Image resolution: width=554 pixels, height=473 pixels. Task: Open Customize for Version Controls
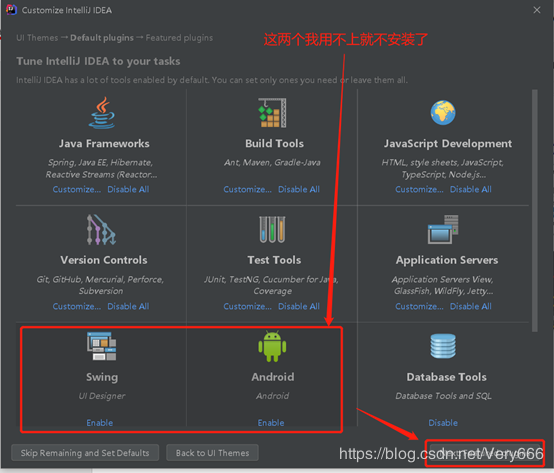(x=77, y=306)
